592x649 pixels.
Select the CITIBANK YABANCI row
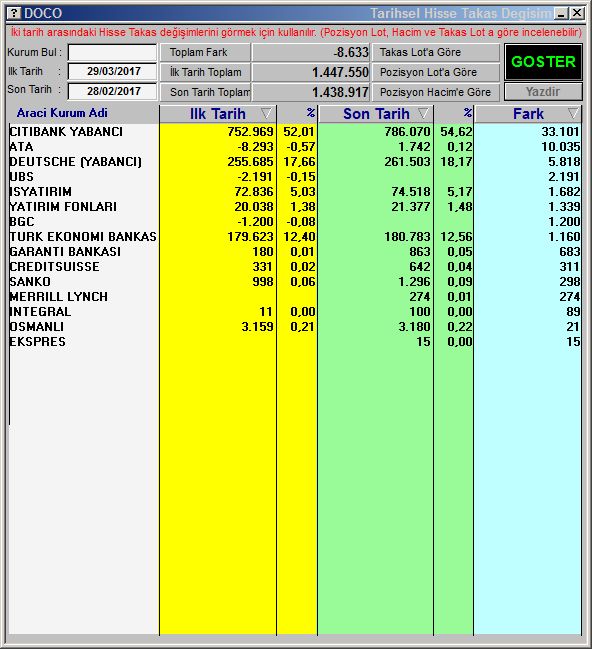(x=295, y=132)
